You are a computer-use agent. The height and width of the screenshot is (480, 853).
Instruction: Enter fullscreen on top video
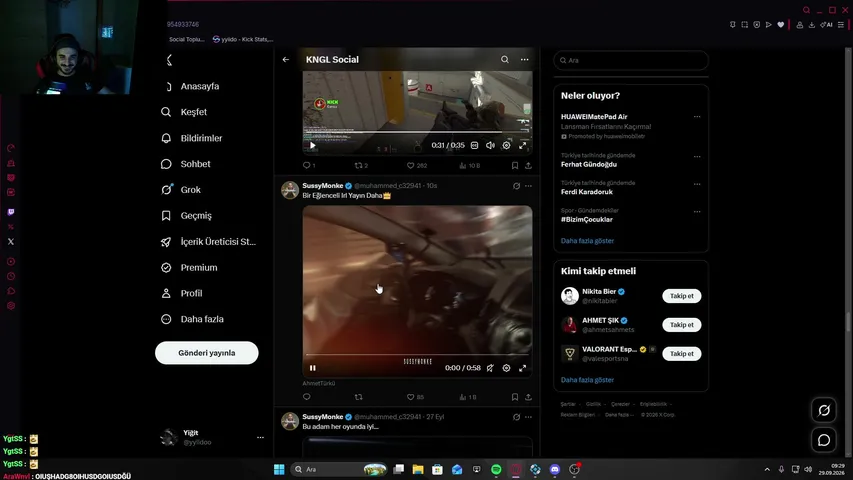[x=523, y=145]
